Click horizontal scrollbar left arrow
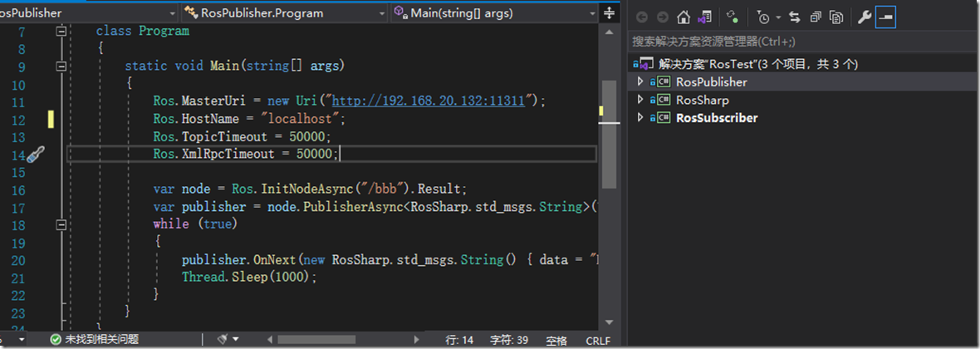The width and height of the screenshot is (980, 349). point(272,340)
